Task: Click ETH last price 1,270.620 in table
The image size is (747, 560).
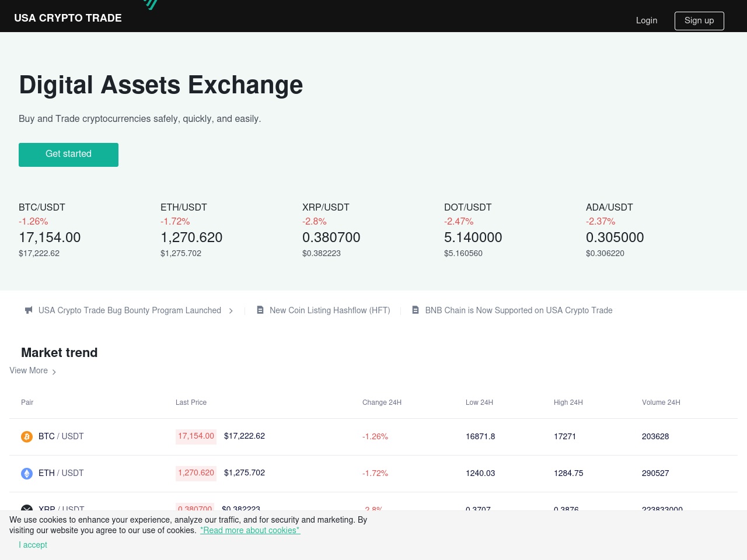Action: (196, 473)
